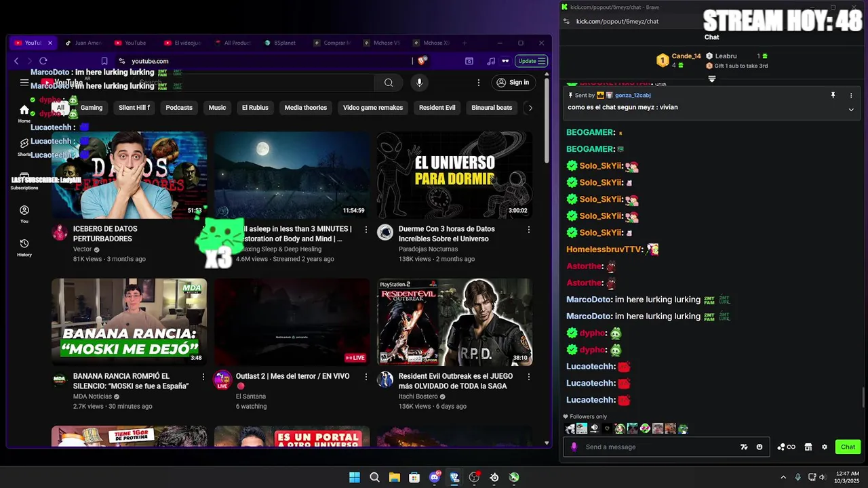Open options for Duerme Con 3 horas video
The height and width of the screenshot is (488, 868).
[x=529, y=230]
